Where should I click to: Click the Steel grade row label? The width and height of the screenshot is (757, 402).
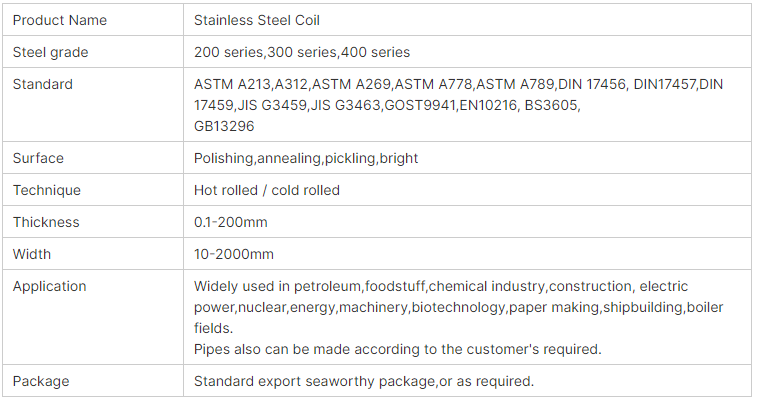[50, 52]
